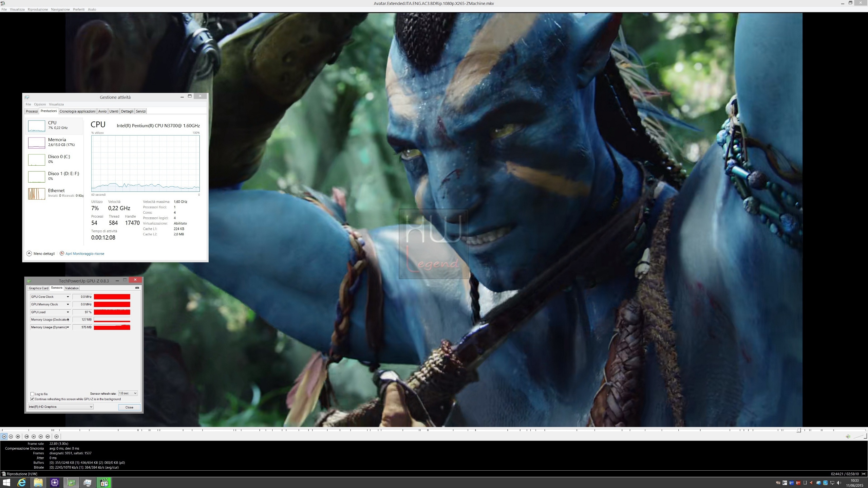Open Memory Usage (Dedicated) sensor dropdown
The image size is (868, 488).
(68, 320)
